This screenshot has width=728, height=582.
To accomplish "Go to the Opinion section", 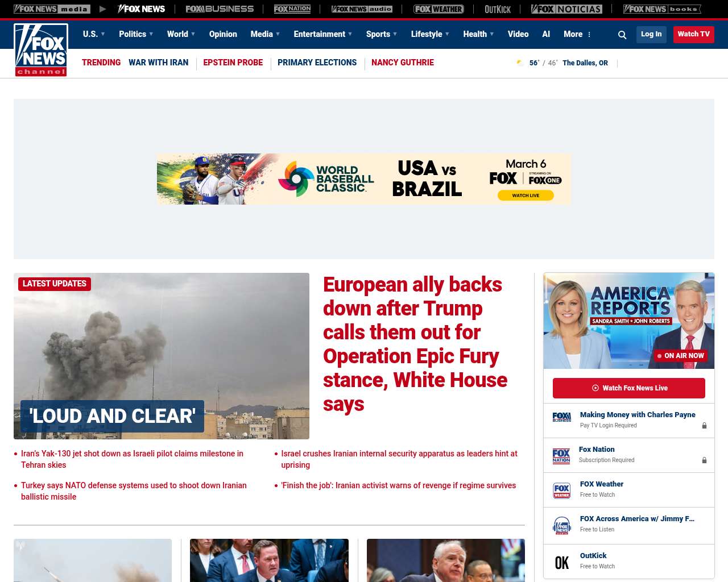I will pos(223,34).
